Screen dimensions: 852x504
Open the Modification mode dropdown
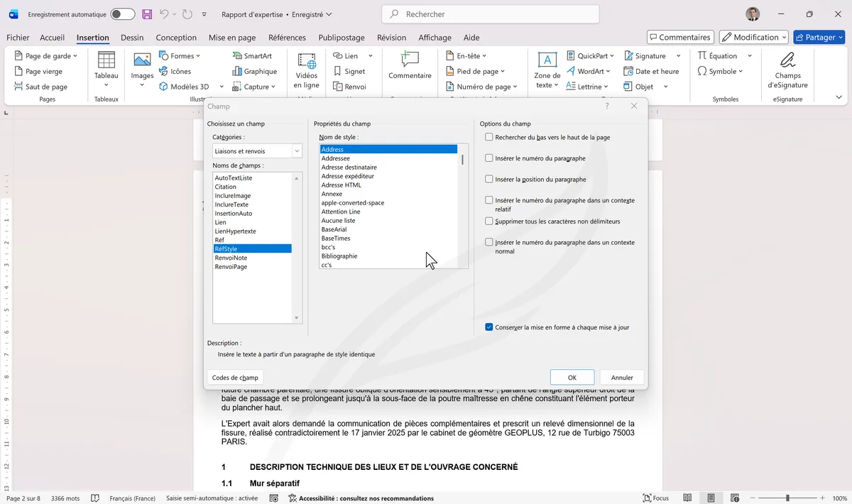pyautogui.click(x=753, y=37)
